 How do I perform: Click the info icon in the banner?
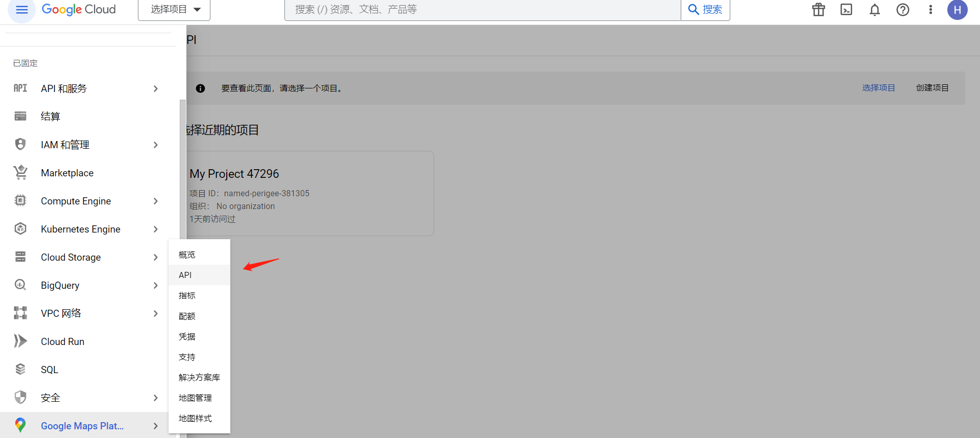tap(201, 88)
